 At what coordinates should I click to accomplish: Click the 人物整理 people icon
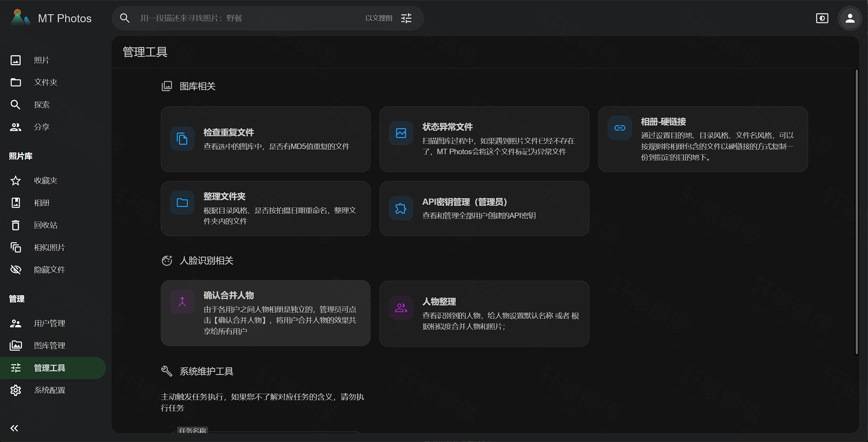click(401, 308)
